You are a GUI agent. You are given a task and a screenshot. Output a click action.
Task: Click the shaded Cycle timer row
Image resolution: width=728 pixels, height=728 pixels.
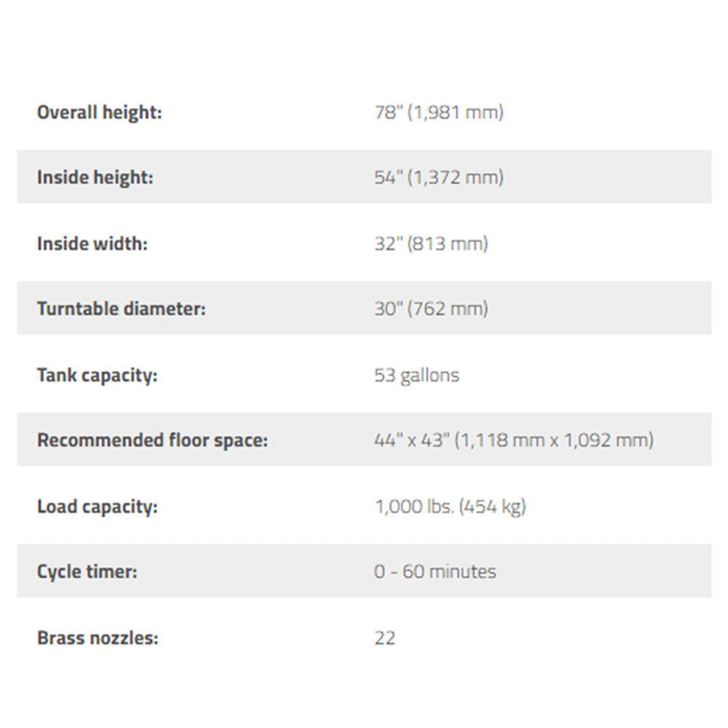[x=364, y=571]
